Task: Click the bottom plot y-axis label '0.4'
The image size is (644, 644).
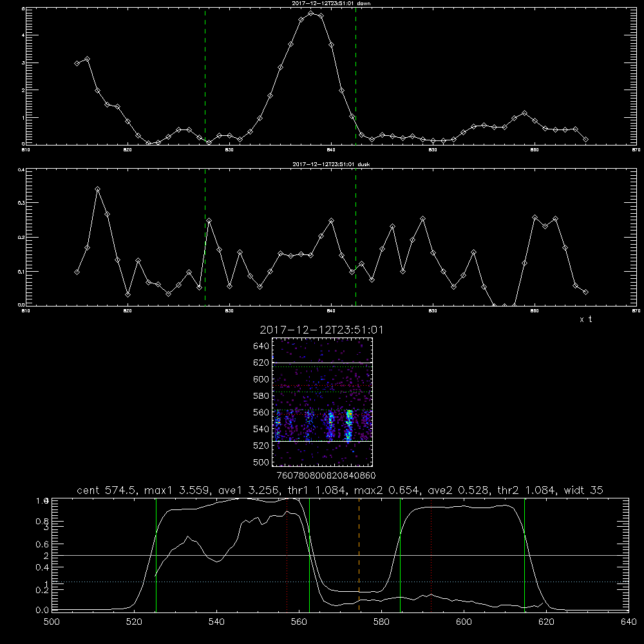Action: 43,567
